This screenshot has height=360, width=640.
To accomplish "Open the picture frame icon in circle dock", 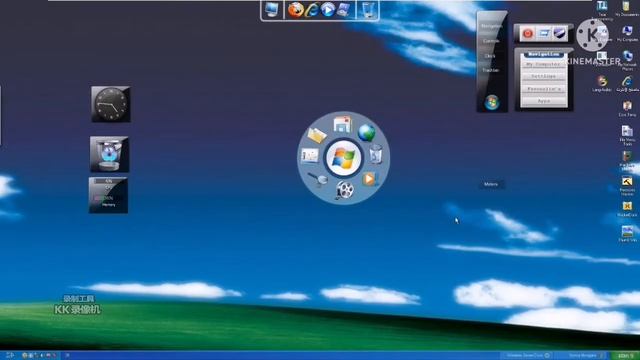I will [310, 156].
